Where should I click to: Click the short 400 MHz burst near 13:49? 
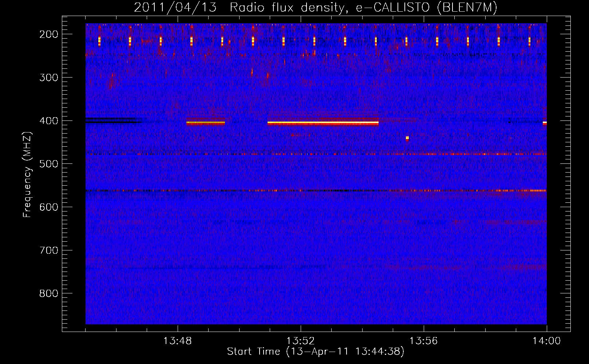206,123
